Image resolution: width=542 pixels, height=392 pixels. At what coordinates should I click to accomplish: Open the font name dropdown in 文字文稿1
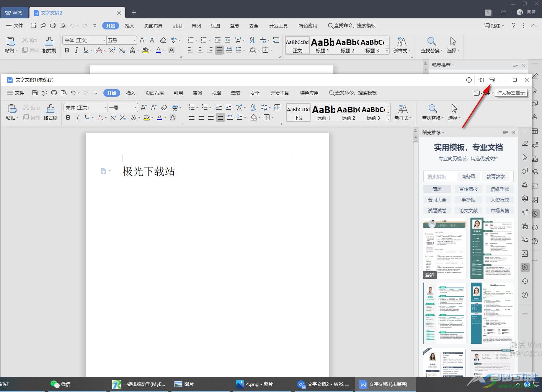(105, 108)
